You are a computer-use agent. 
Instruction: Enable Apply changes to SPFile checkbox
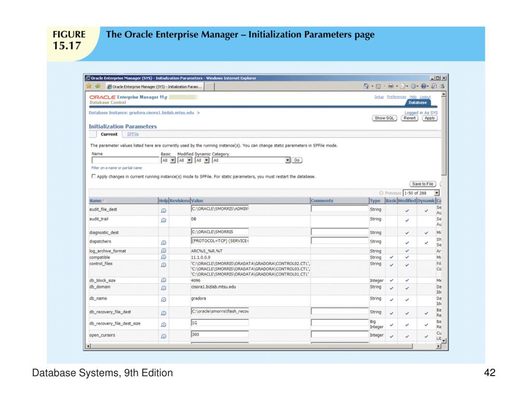(94, 176)
